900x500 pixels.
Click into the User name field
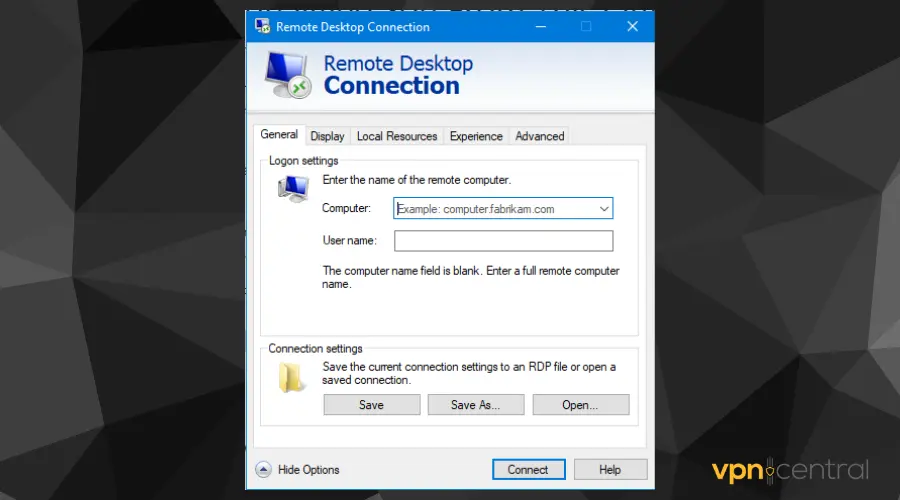tap(503, 241)
